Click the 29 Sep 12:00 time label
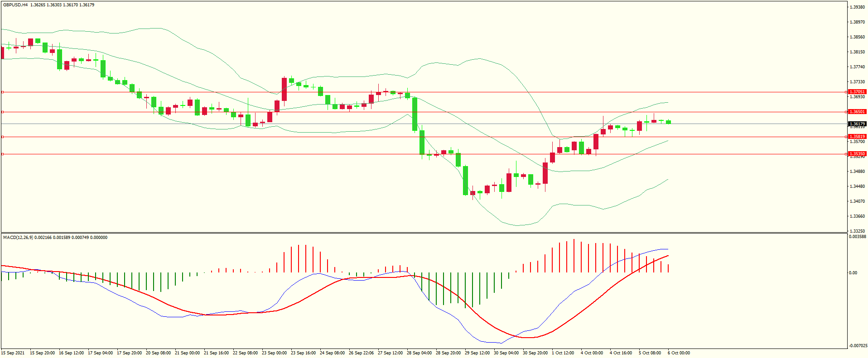The height and width of the screenshot is (358, 868). 477,353
